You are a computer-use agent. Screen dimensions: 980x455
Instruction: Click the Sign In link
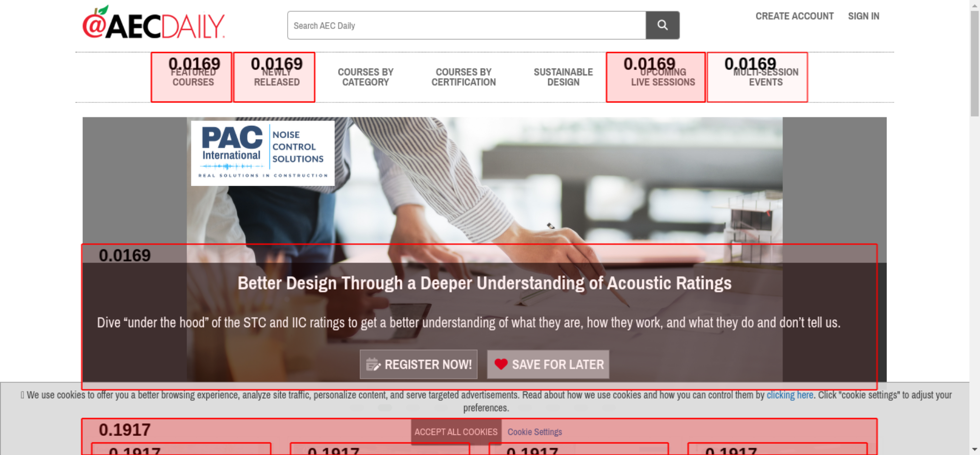863,16
